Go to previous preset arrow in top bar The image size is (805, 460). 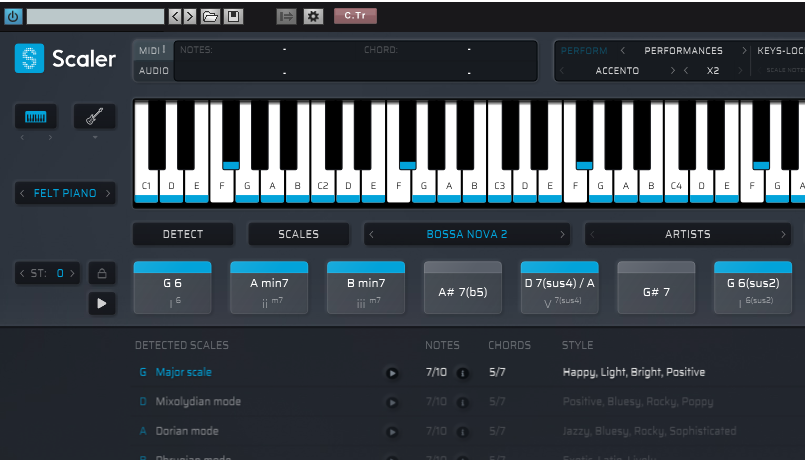175,16
